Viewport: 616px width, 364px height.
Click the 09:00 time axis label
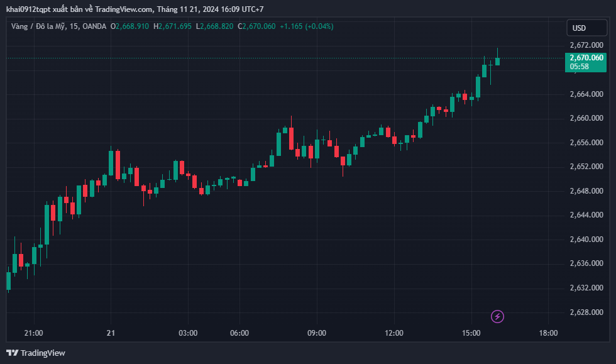click(x=317, y=333)
